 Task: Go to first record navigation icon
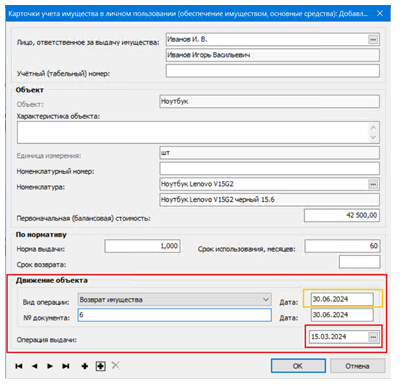tap(19, 366)
